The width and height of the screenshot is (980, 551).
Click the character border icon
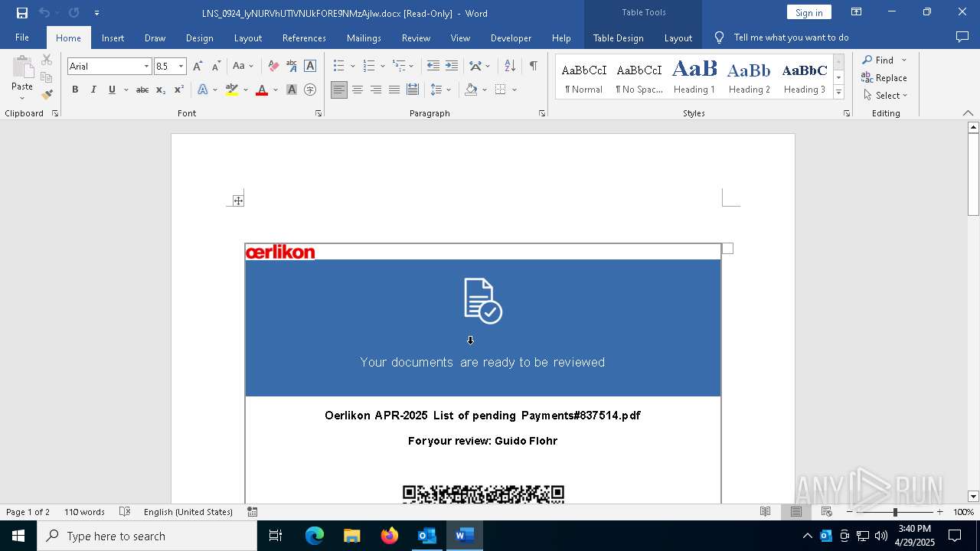310,66
